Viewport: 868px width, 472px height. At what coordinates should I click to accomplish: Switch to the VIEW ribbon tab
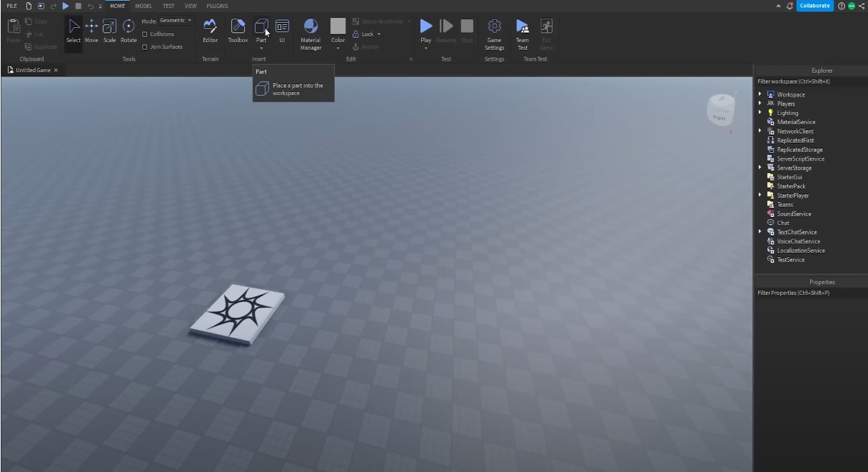click(191, 6)
